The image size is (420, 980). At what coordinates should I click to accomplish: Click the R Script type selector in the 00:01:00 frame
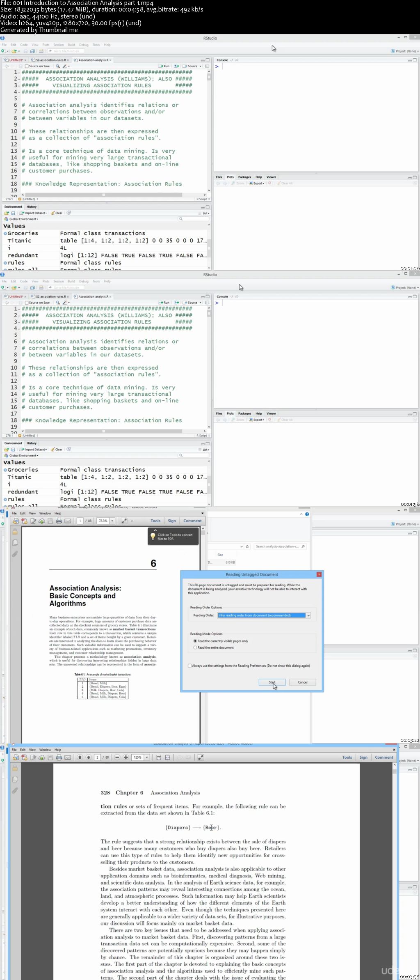(203, 199)
